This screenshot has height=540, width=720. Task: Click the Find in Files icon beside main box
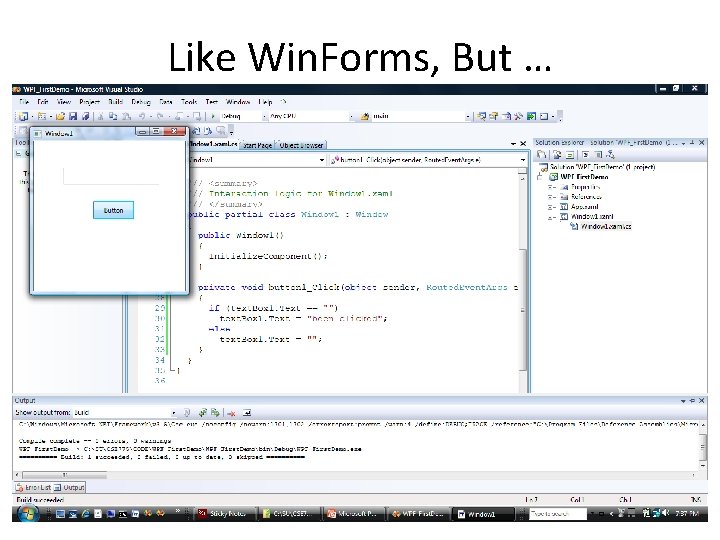(365, 117)
